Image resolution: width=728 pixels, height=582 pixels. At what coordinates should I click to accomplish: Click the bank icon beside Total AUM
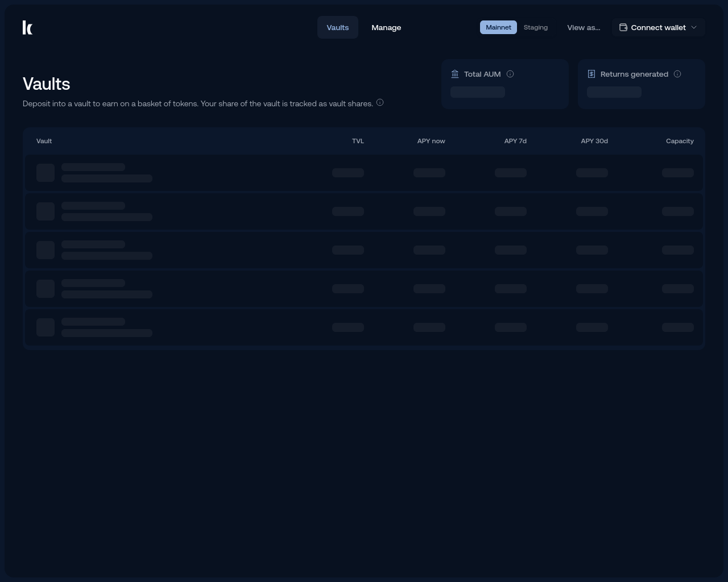[x=455, y=74]
